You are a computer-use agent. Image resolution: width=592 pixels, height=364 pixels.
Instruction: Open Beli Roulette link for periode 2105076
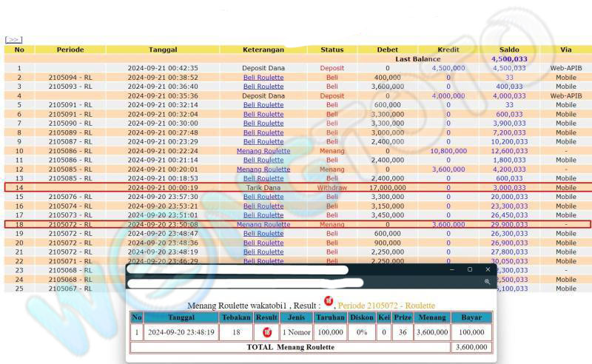point(263,197)
